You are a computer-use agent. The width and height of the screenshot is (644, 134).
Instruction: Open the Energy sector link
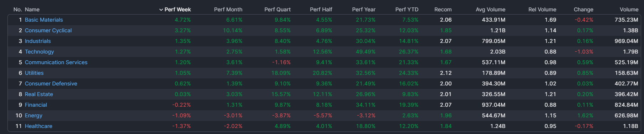tap(33, 116)
